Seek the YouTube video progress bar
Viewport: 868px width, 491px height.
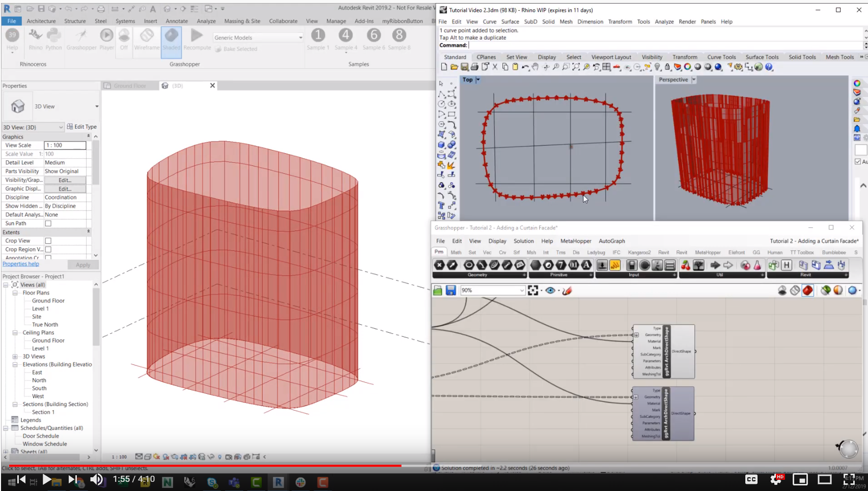434,465
